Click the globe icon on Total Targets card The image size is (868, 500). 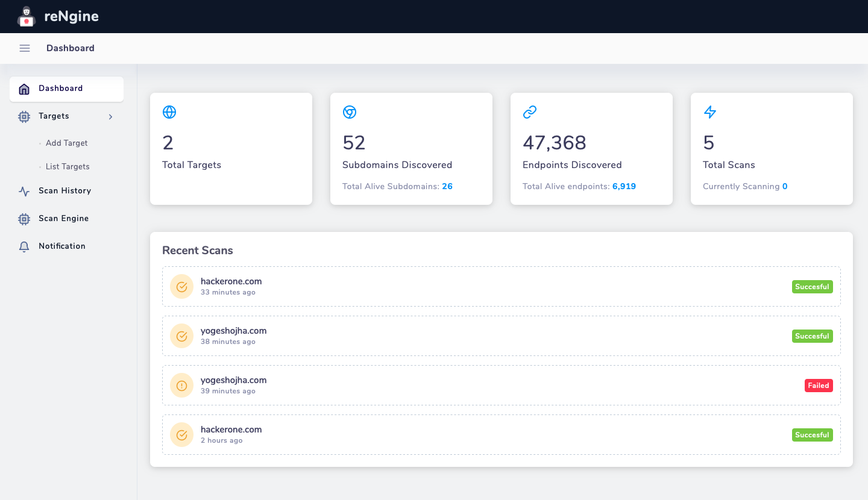click(x=169, y=112)
